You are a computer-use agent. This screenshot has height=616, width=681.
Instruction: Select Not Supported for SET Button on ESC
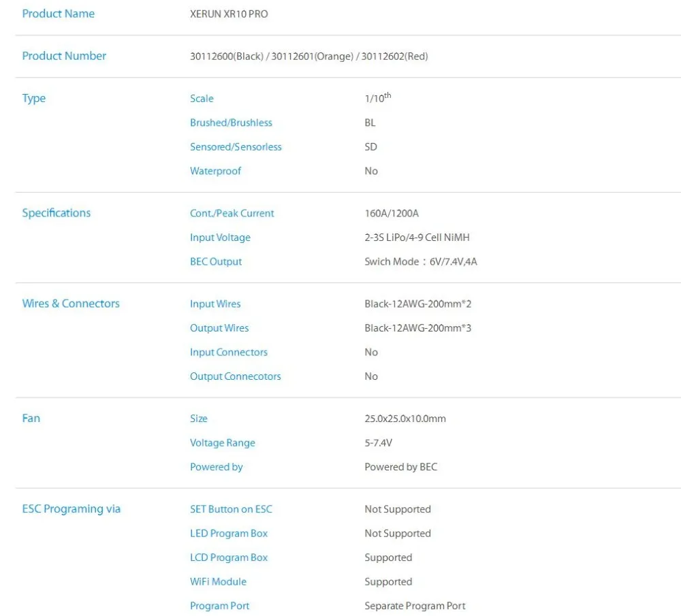pyautogui.click(x=398, y=509)
